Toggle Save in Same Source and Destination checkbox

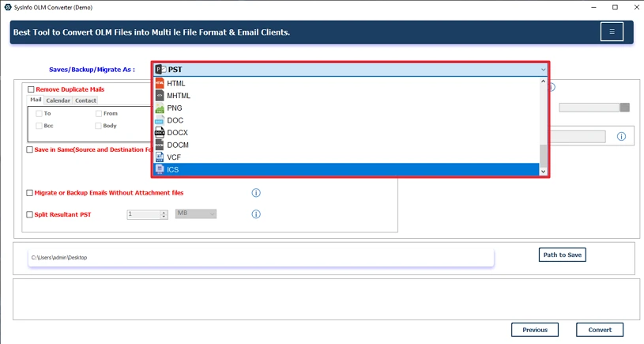coord(29,149)
